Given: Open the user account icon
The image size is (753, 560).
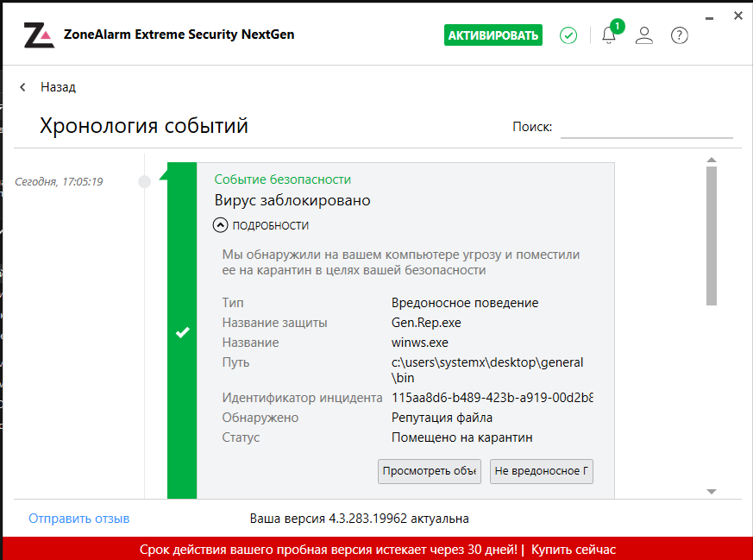Looking at the screenshot, I should pos(644,35).
